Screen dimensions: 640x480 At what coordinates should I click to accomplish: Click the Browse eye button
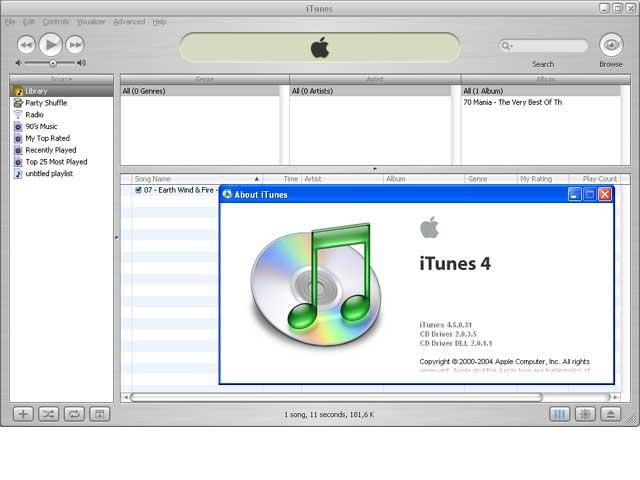click(x=611, y=44)
